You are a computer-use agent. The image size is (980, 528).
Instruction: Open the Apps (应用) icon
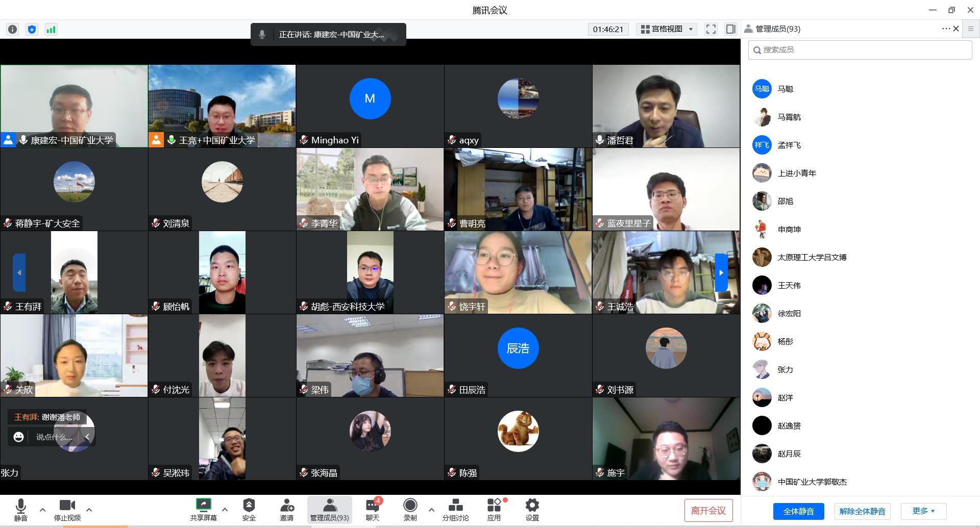point(494,510)
